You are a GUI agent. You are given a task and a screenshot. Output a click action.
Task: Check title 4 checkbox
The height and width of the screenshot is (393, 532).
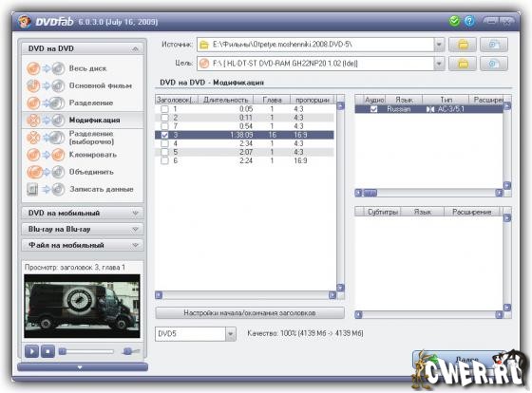click(x=164, y=143)
